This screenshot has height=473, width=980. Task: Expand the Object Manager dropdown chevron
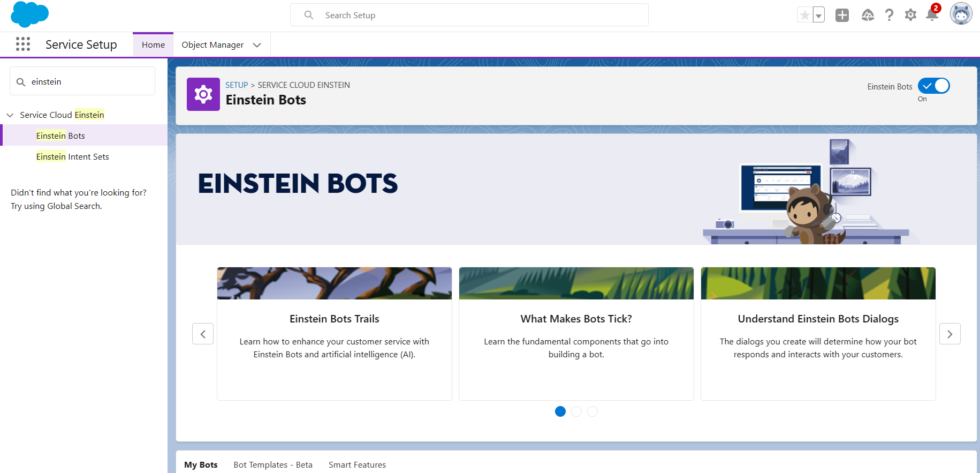pos(257,45)
